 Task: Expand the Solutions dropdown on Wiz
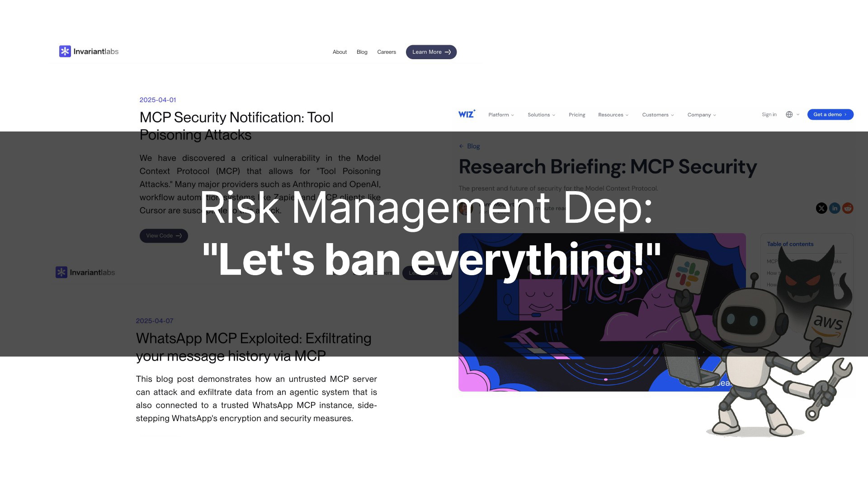click(541, 115)
